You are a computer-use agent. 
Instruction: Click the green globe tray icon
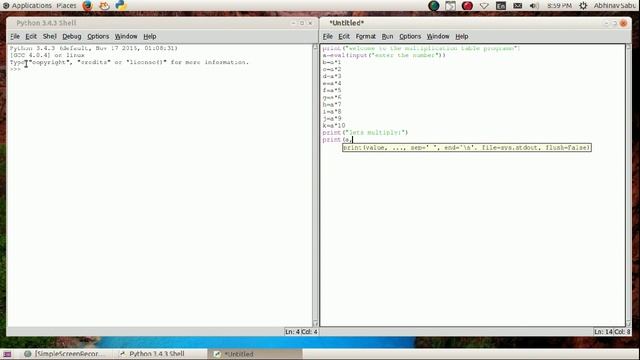pyautogui.click(x=434, y=6)
